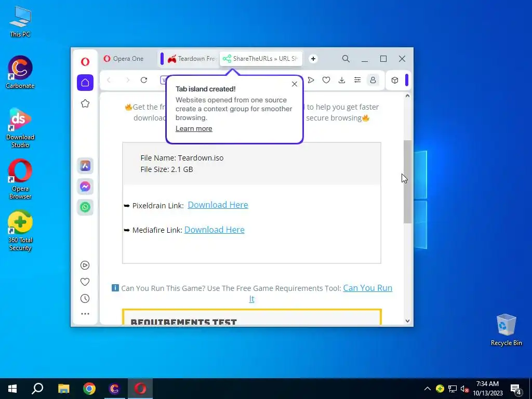The width and height of the screenshot is (532, 399).
Task: Select the Carbonate desktop shortcut
Action: click(x=20, y=72)
